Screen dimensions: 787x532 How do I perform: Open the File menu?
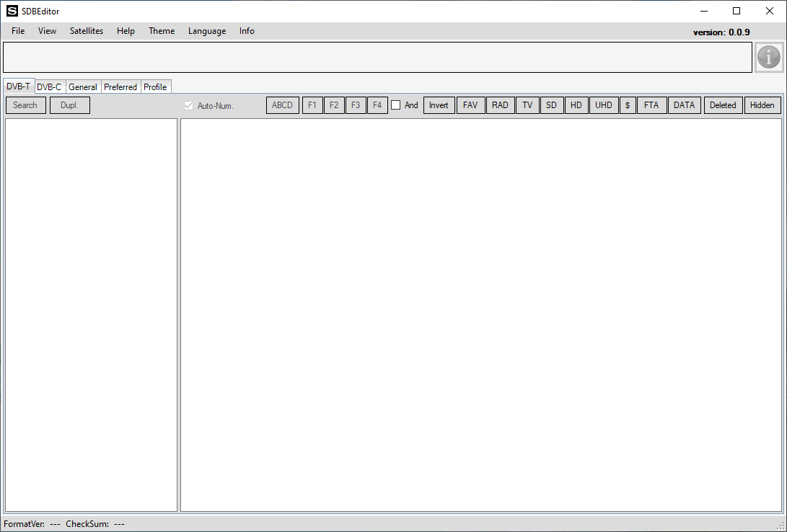click(x=18, y=31)
